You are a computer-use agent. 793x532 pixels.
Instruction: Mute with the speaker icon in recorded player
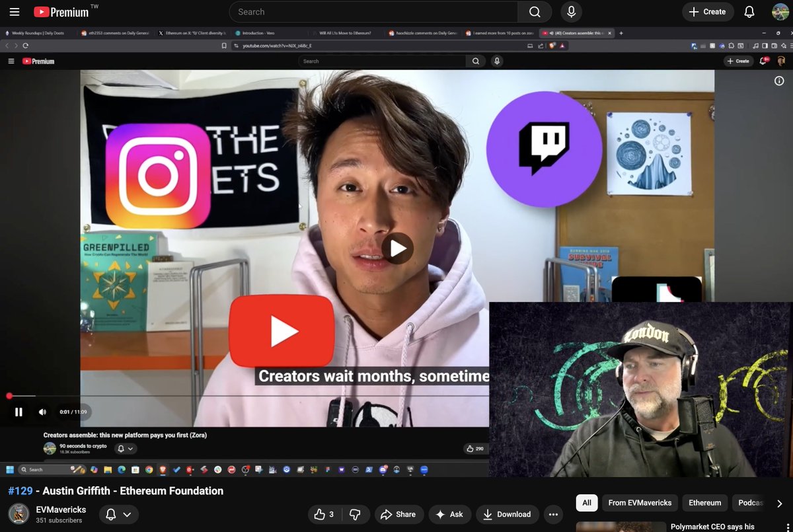[x=42, y=412]
